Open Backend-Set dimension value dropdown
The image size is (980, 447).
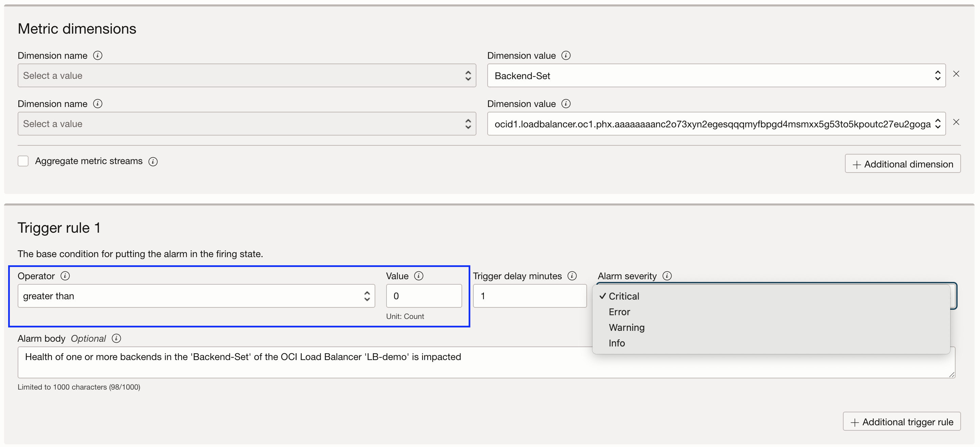point(716,76)
